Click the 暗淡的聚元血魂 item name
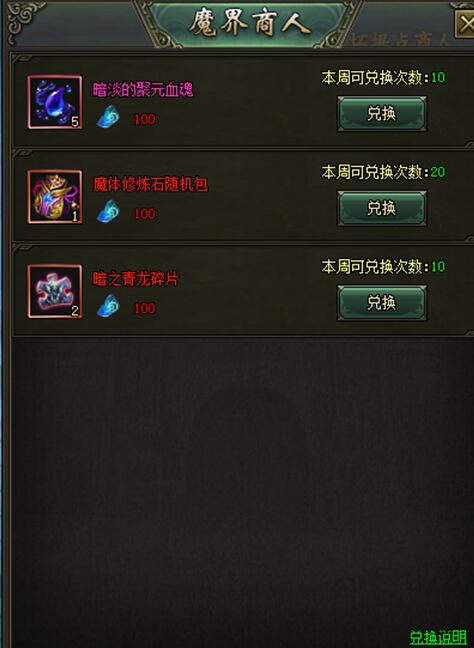 coord(143,90)
